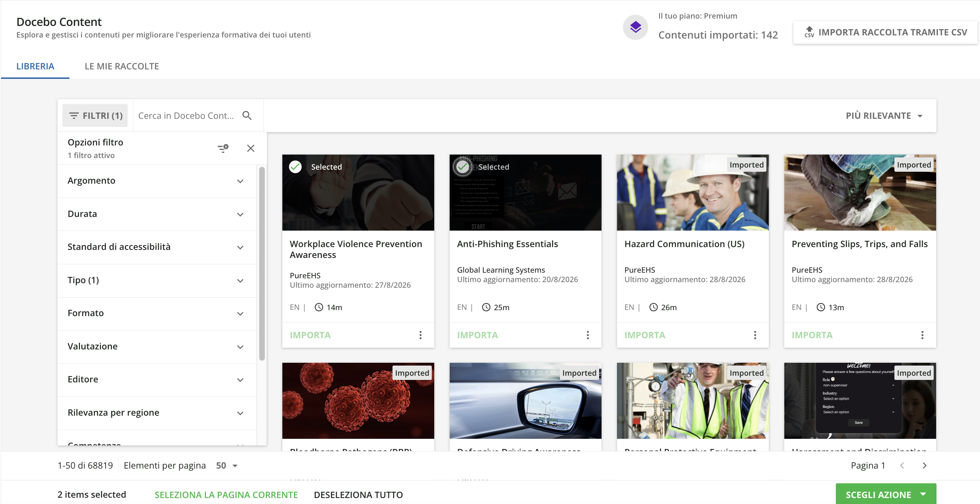Click the Global Learning Systems publisher name

501,270
